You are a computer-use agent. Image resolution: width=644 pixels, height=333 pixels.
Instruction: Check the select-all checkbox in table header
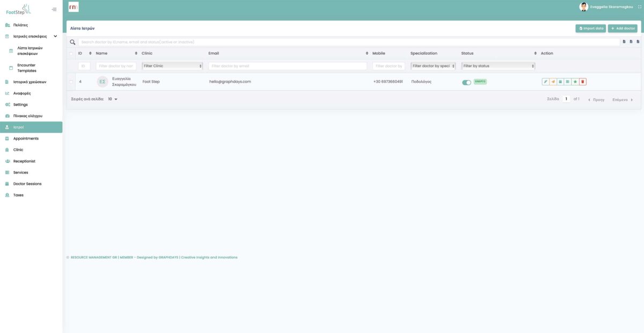(71, 54)
